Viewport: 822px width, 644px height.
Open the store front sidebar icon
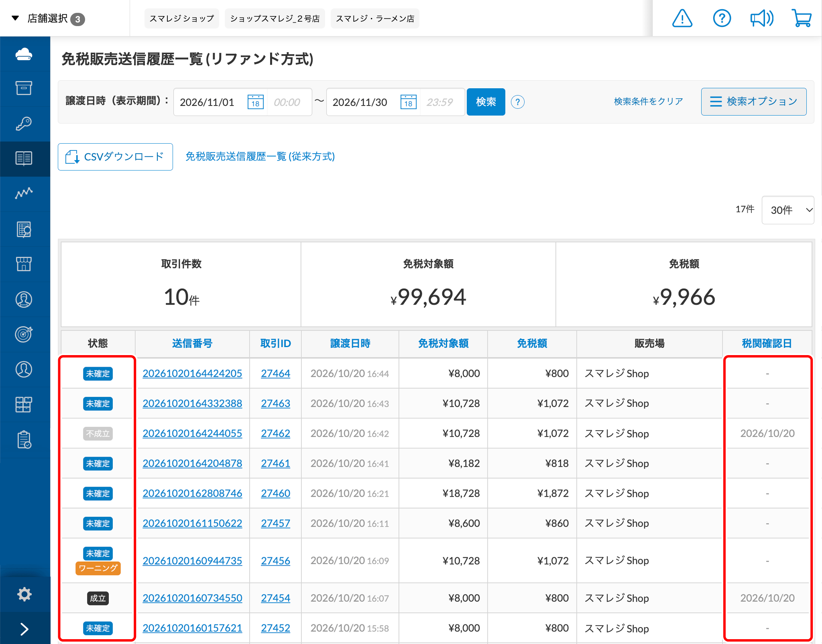click(x=24, y=264)
